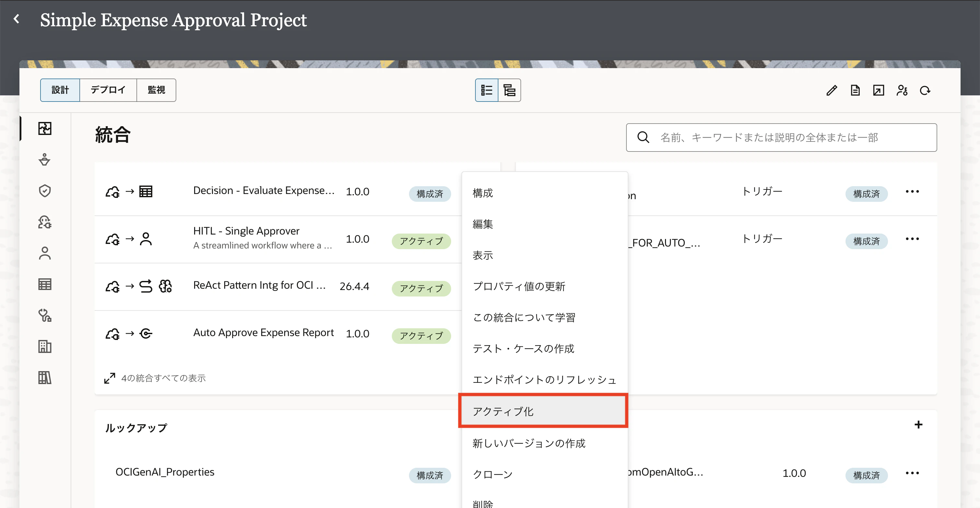The height and width of the screenshot is (508, 980).
Task: Choose 新しいバージョンの作成 menu item
Action: tap(545, 443)
